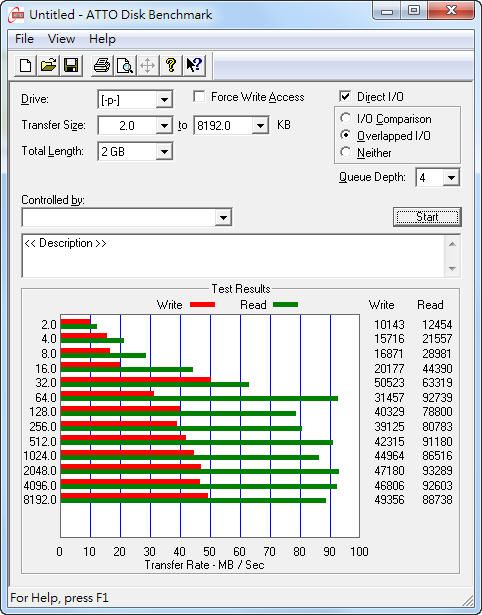Open a saved benchmark file icon
Screen dimensions: 482x615
pyautogui.click(x=48, y=65)
